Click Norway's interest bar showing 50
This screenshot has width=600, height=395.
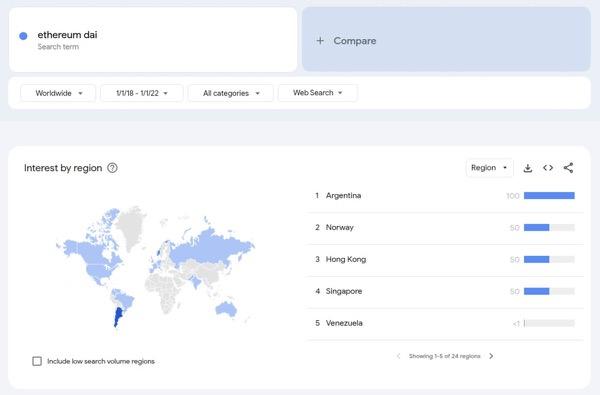[x=549, y=228]
